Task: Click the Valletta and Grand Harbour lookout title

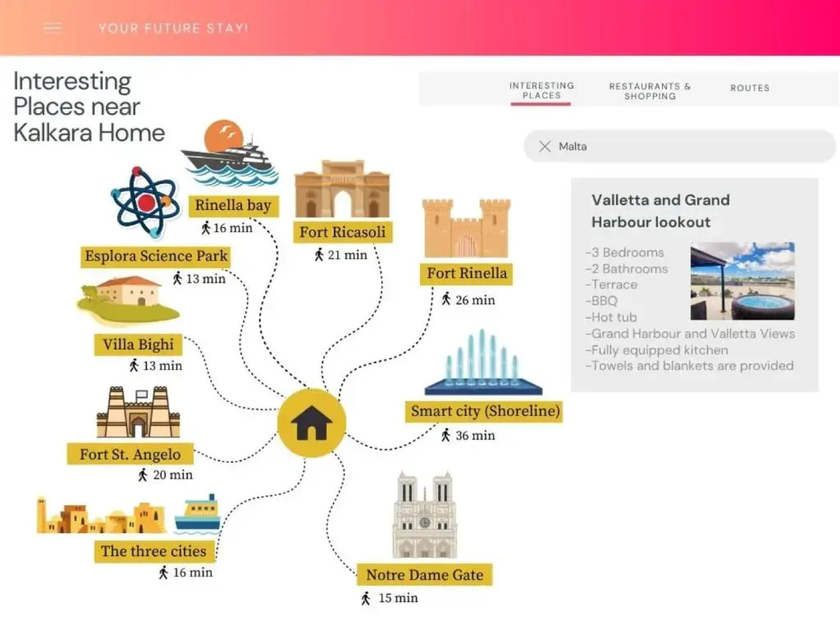Action: click(x=660, y=211)
